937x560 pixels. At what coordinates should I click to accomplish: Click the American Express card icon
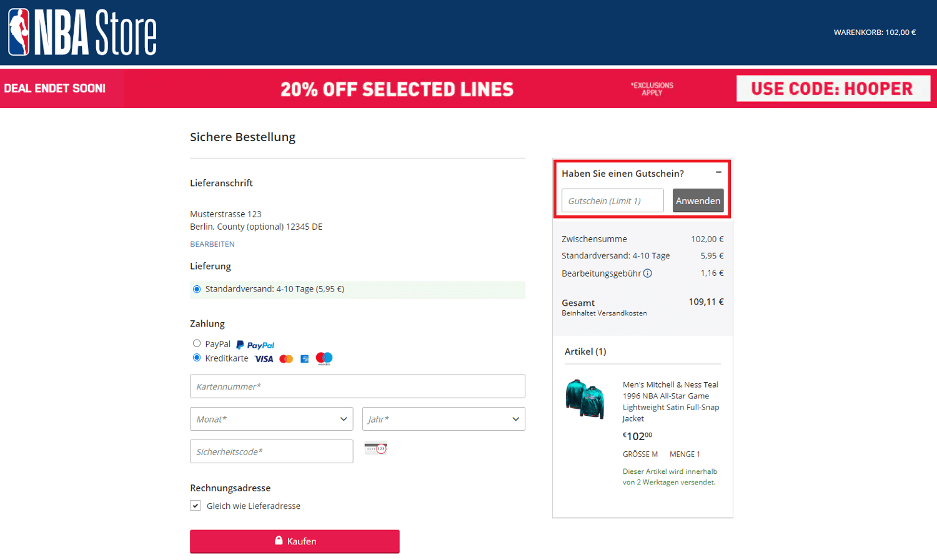pos(304,358)
